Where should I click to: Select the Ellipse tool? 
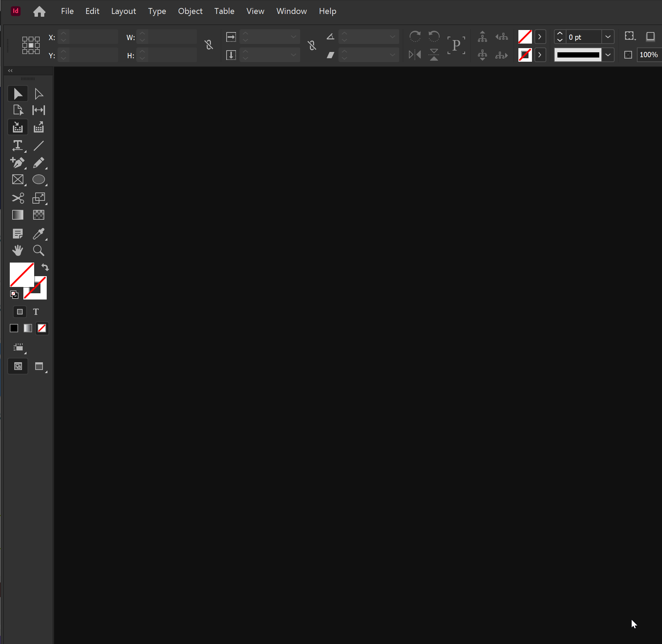tap(39, 180)
